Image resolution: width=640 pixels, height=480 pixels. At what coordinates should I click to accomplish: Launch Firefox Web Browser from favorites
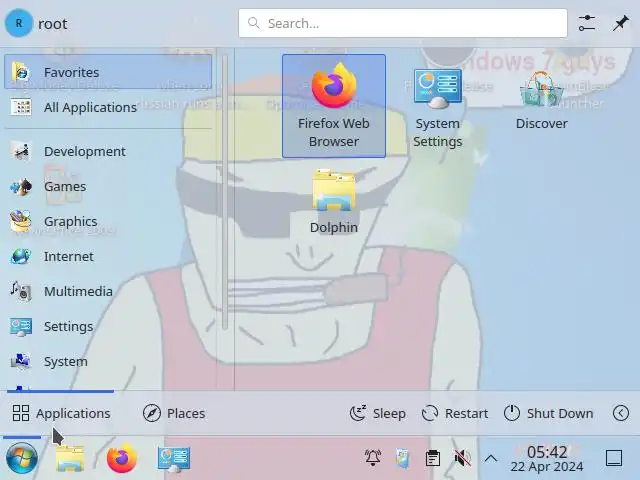click(333, 106)
